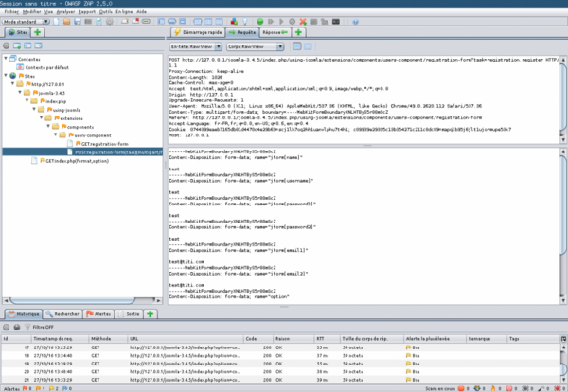Open the Outils menu
Screen dimensions: 568x392
click(x=105, y=12)
